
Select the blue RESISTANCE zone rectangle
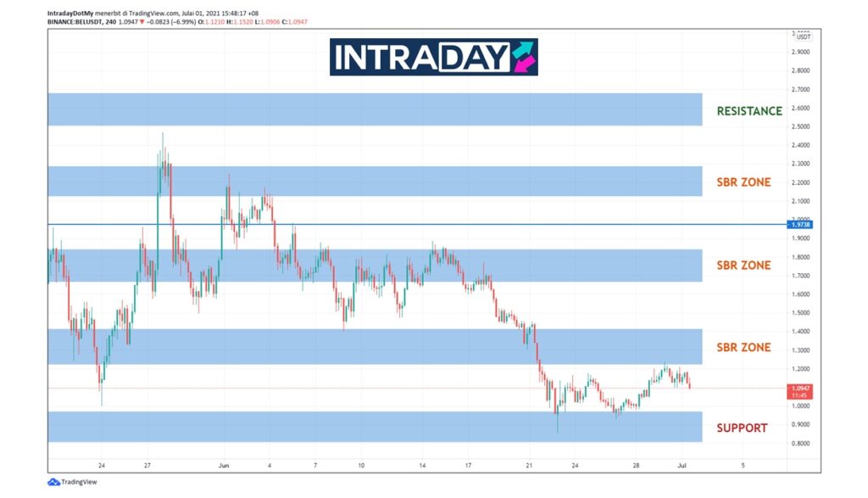click(x=375, y=109)
